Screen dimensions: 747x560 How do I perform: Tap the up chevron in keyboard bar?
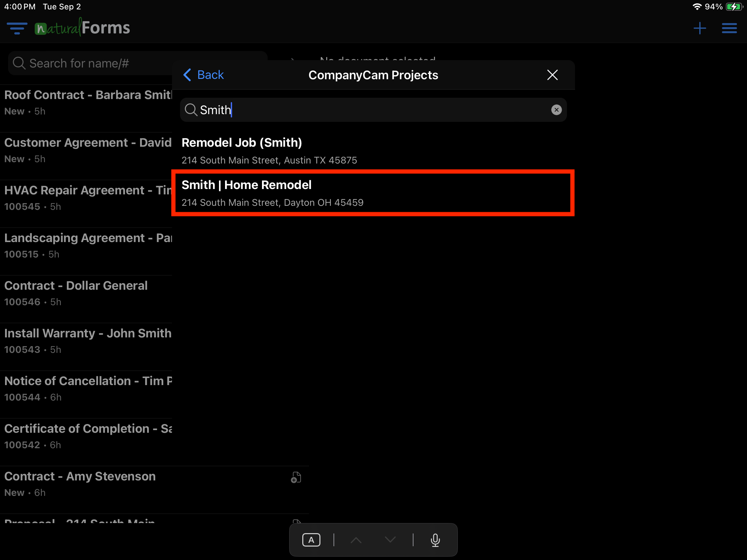pos(356,540)
